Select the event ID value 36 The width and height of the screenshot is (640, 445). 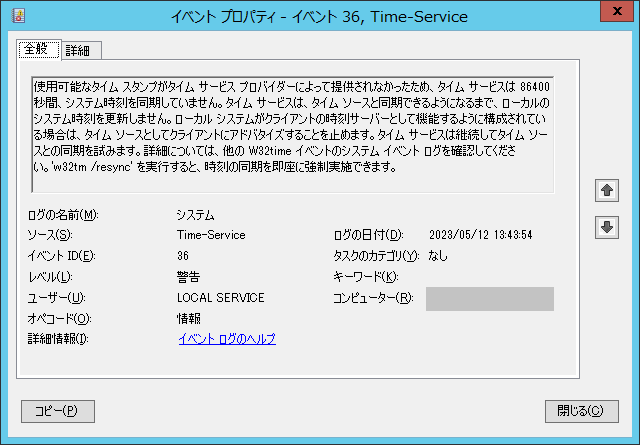click(182, 256)
